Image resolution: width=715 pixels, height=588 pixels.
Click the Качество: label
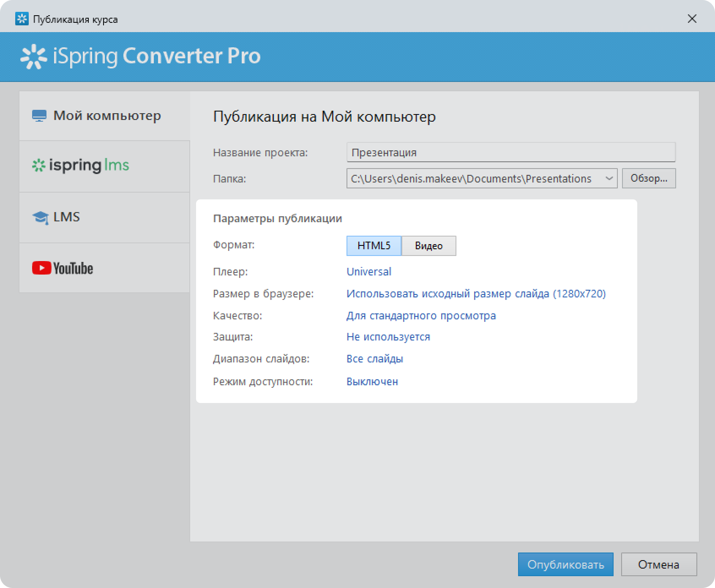coord(237,316)
